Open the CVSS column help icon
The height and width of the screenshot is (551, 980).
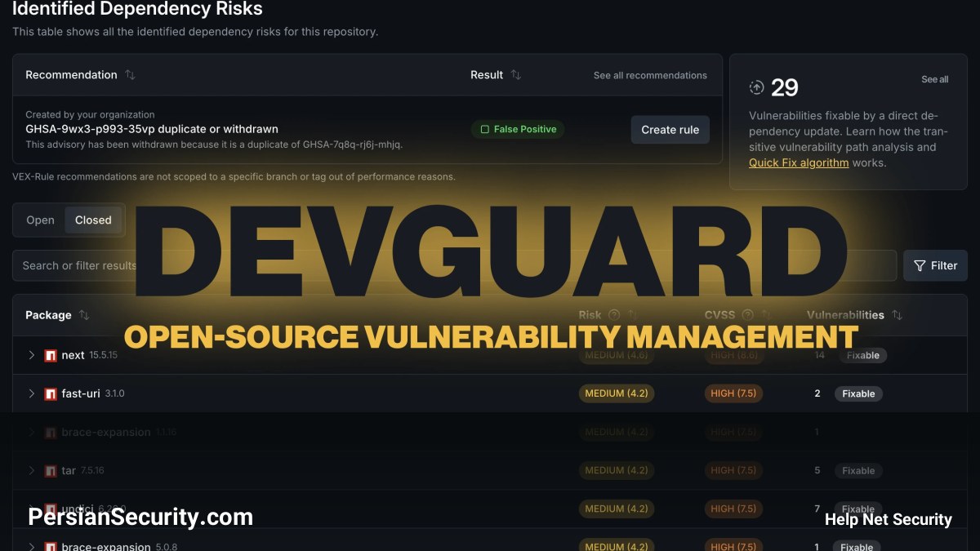click(747, 315)
